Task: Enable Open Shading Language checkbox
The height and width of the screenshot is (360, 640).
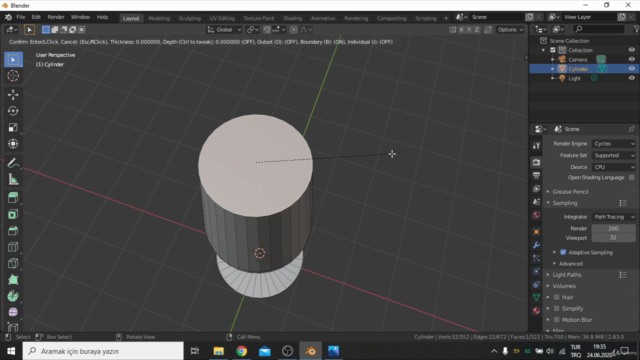Action: pos(631,178)
